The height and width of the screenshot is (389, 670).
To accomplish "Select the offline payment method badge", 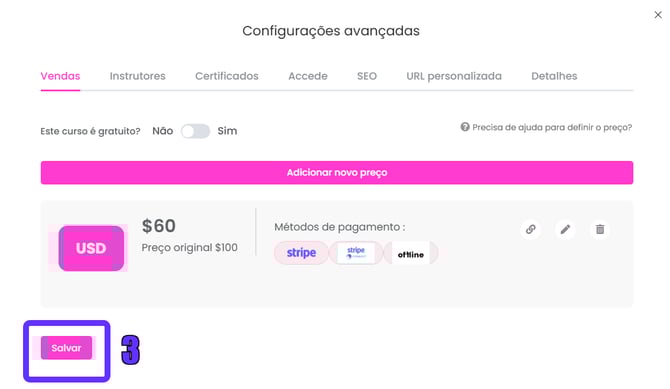I will [x=411, y=254].
